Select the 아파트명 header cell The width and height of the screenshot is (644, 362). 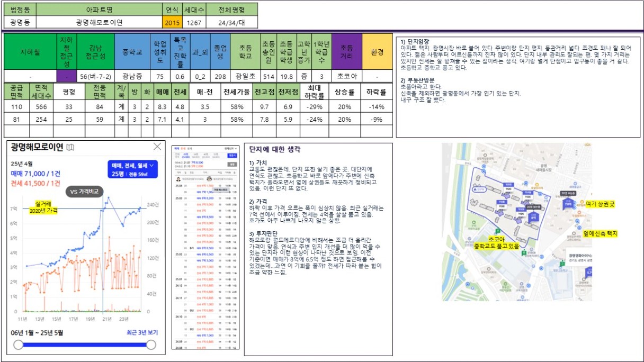pos(100,10)
